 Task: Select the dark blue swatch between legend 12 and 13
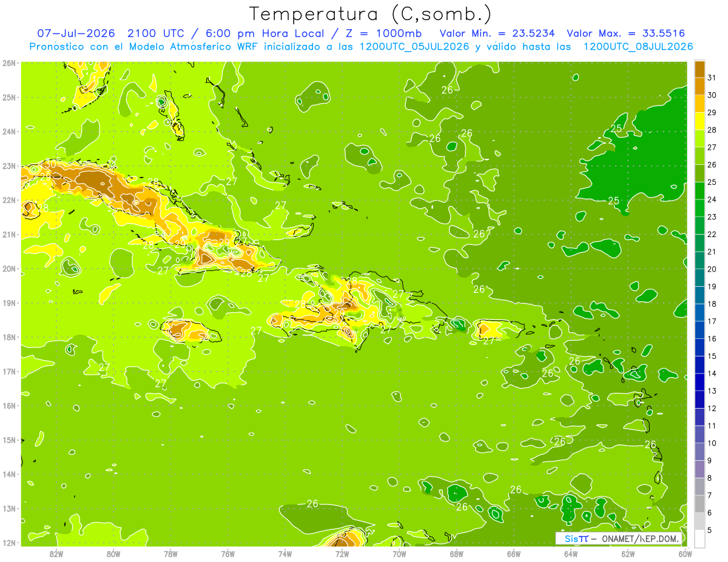[700, 400]
